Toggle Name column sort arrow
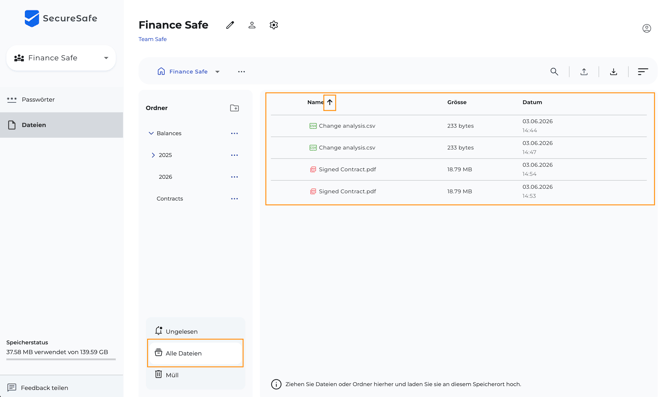 click(x=329, y=103)
